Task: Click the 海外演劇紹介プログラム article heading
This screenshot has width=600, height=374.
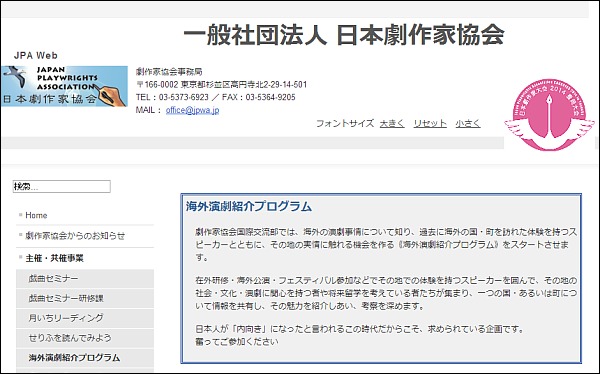Action: (249, 206)
